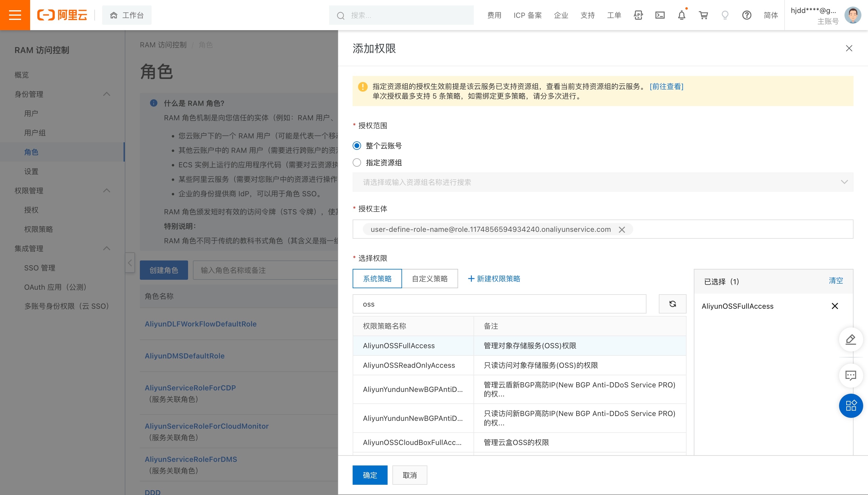Select policy 只读访问新BGP高防IP row

point(519,418)
